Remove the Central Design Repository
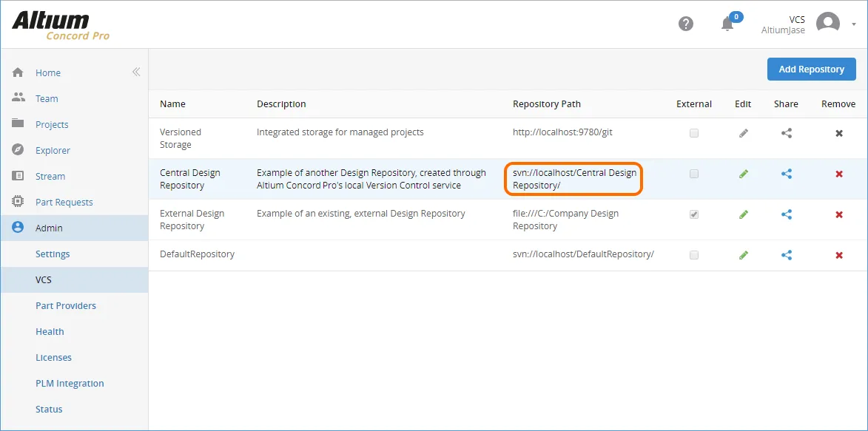The image size is (868, 431). pos(838,174)
